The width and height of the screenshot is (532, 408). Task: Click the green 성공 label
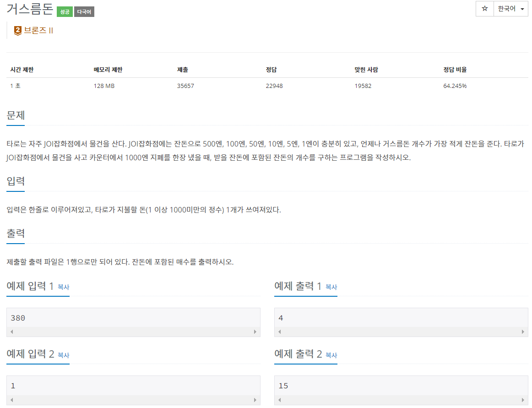click(65, 12)
